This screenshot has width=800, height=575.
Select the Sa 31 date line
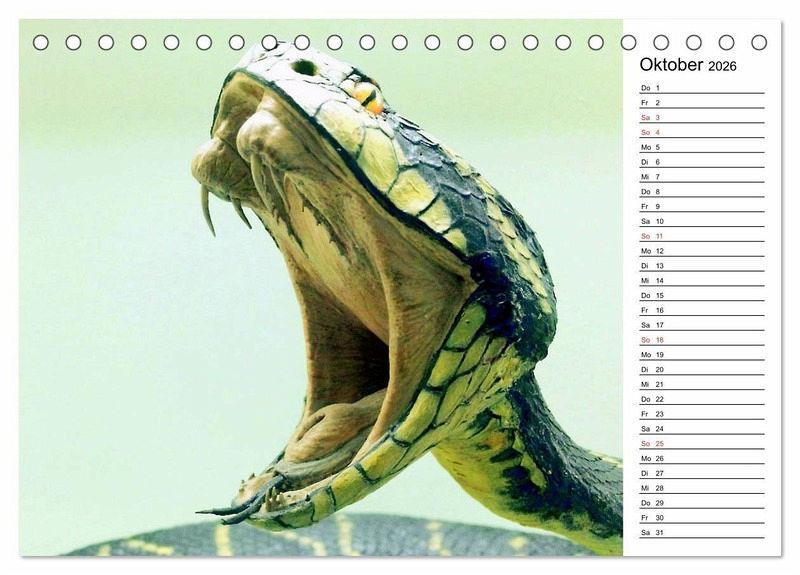coord(702,533)
